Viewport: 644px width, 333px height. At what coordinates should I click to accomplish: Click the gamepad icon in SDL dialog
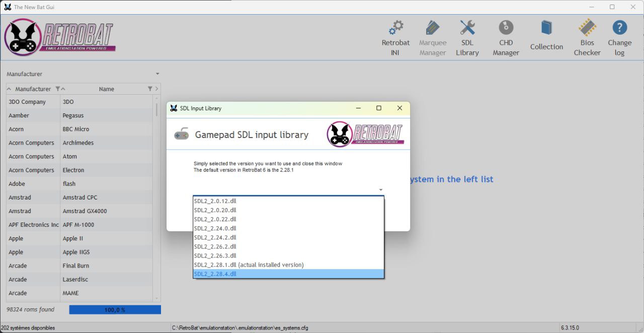pyautogui.click(x=181, y=135)
